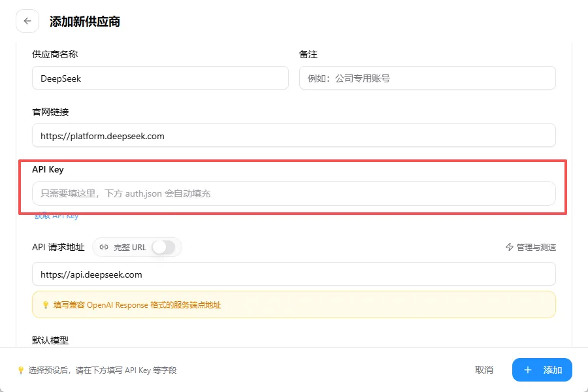Click the blue 添加 button

point(542,370)
